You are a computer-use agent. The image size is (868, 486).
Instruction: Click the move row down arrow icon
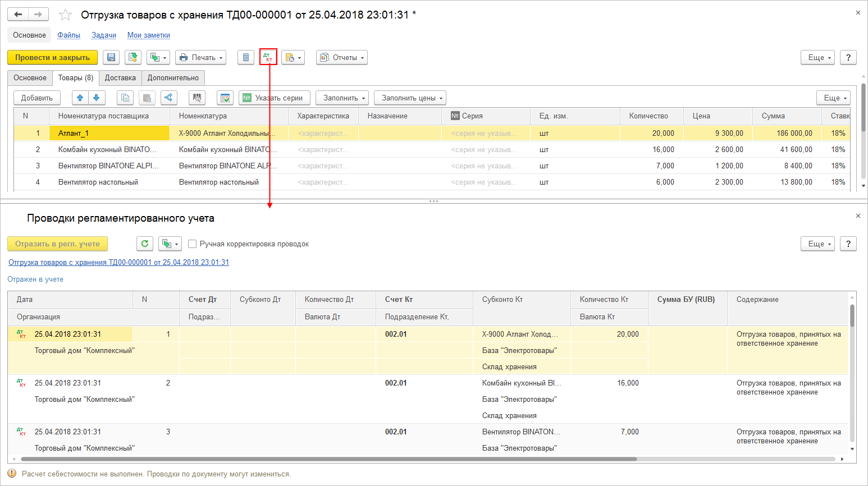[x=97, y=98]
